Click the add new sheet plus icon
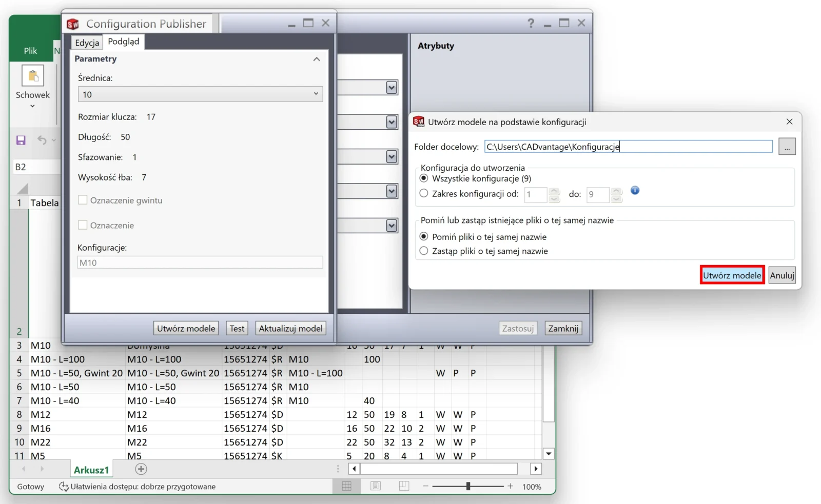The height and width of the screenshot is (504, 821). [141, 469]
